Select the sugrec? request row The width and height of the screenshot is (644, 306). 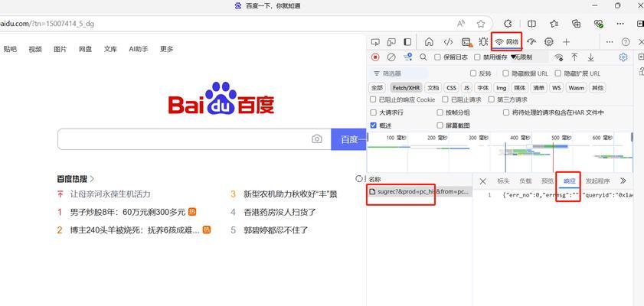pos(420,191)
